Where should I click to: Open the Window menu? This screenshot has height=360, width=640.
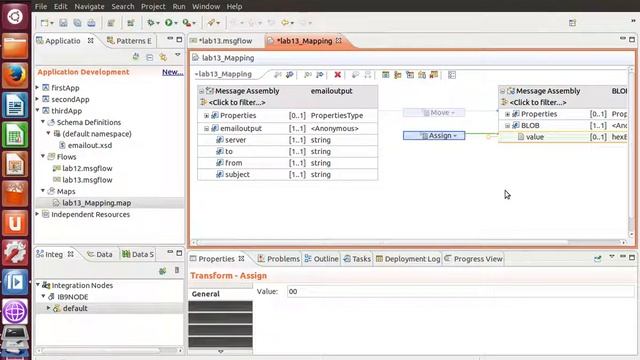coord(206,7)
